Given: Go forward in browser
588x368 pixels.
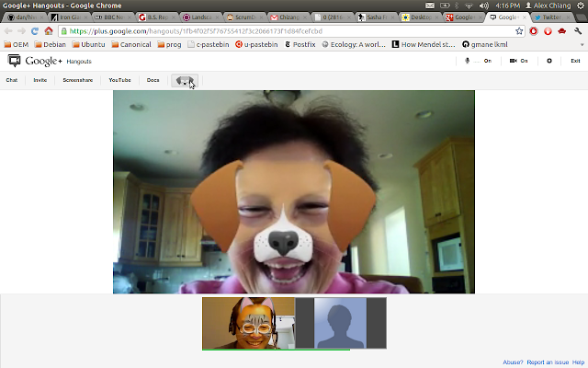Looking at the screenshot, I should pos(21,31).
